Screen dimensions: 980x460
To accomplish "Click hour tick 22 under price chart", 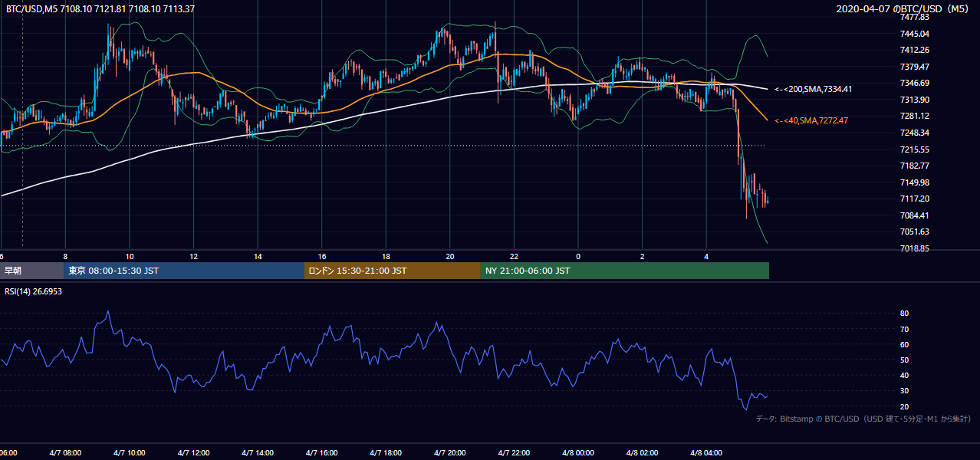I will click(515, 256).
